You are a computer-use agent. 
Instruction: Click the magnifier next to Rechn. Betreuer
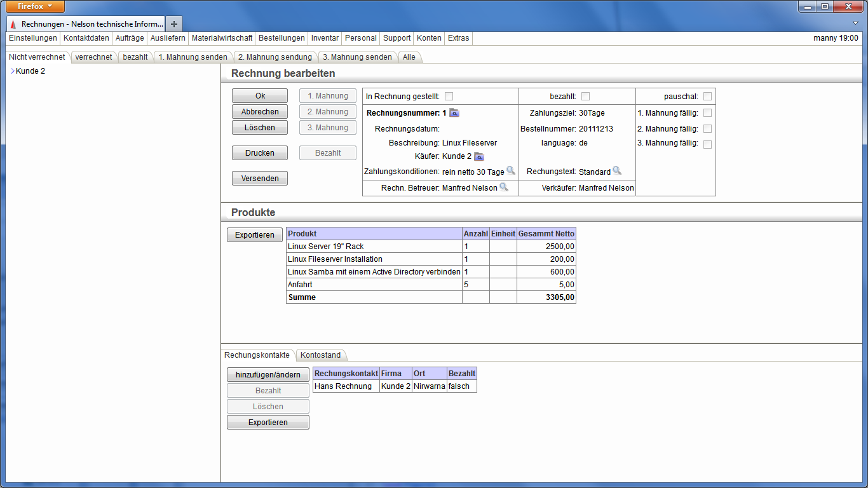[x=504, y=187]
